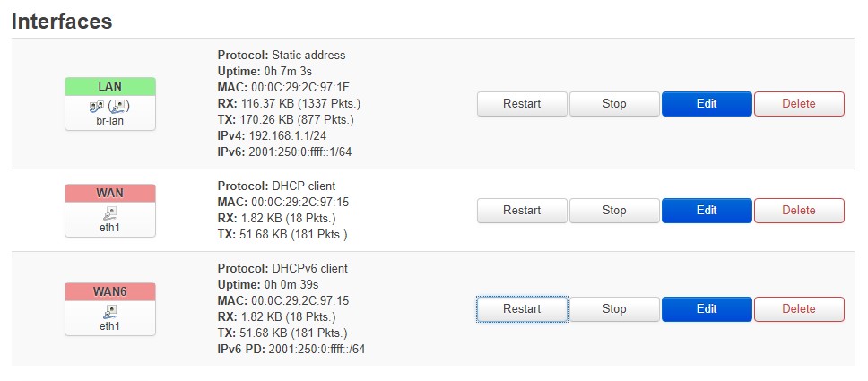Restart the WAN interface
Viewport: 868px width, 381px height.
(522, 211)
